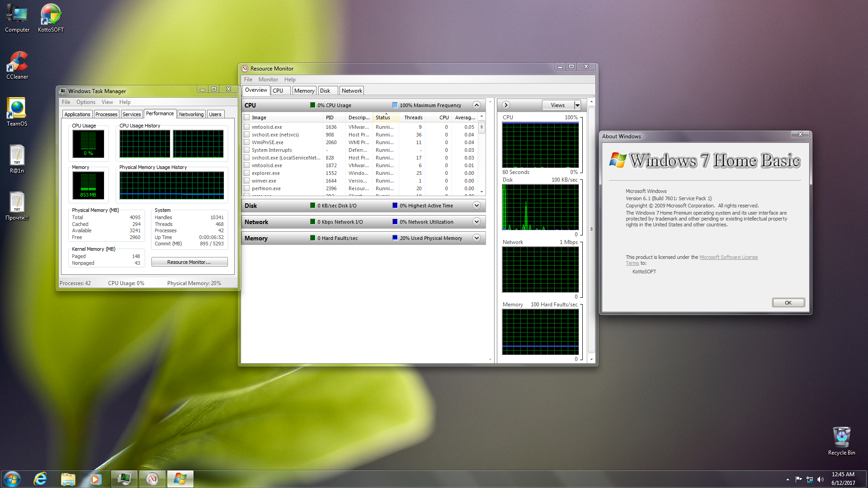Screen dimensions: 868x488
Task: Check the svchost.exe (LocalServiceNet...) checkbox
Action: (x=247, y=158)
